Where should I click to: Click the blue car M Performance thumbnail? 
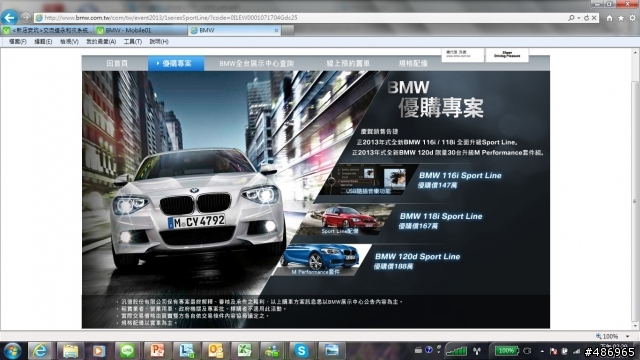[x=322, y=260]
